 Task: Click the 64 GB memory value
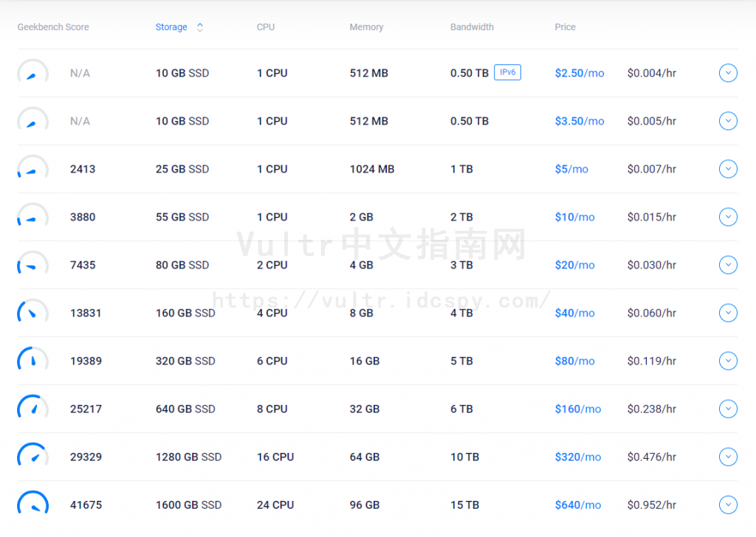tap(365, 457)
